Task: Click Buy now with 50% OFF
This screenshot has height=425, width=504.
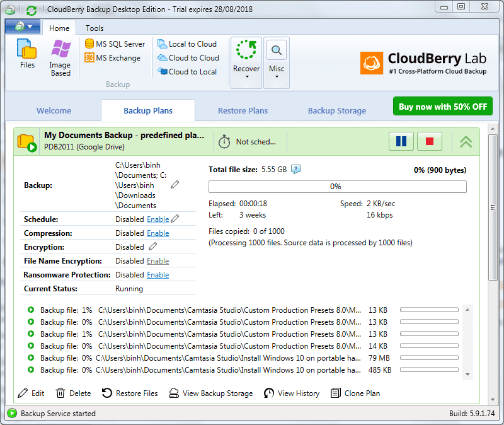Action: coord(443,107)
